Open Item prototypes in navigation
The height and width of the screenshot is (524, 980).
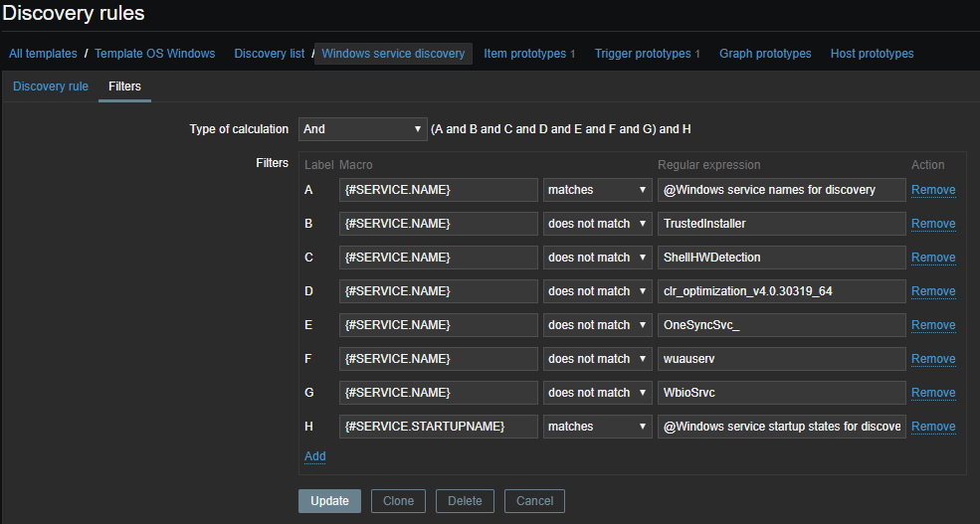[524, 54]
